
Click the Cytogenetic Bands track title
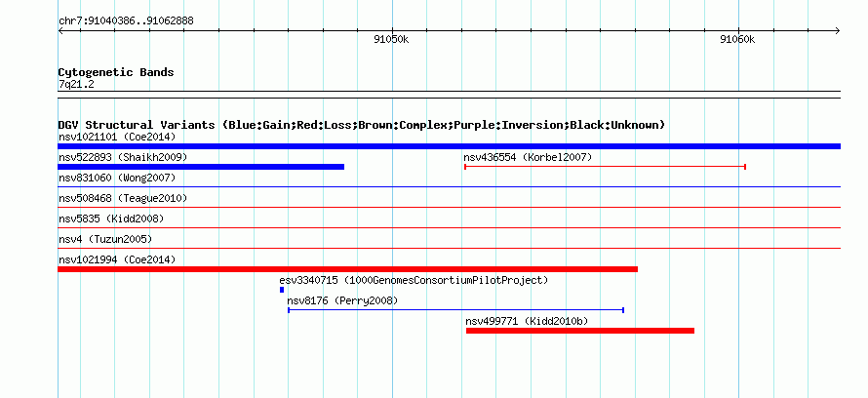(x=116, y=72)
